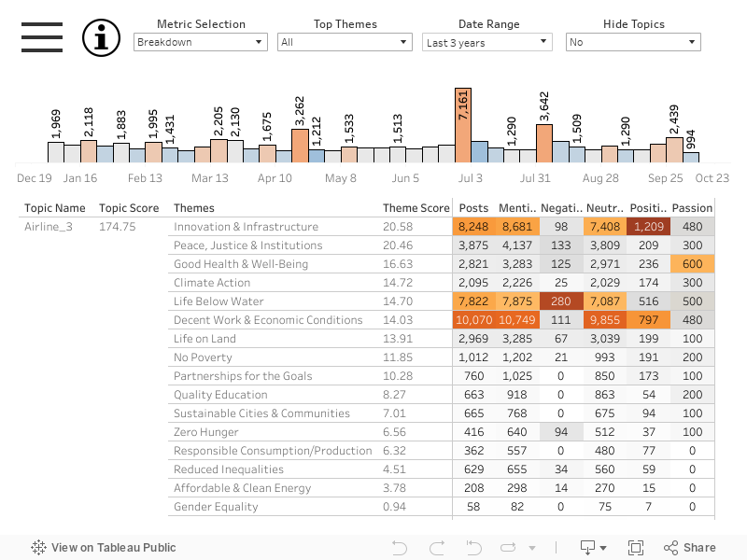The width and height of the screenshot is (747, 560).
Task: Select the 3,262 bar in chart
Action: pos(300,146)
